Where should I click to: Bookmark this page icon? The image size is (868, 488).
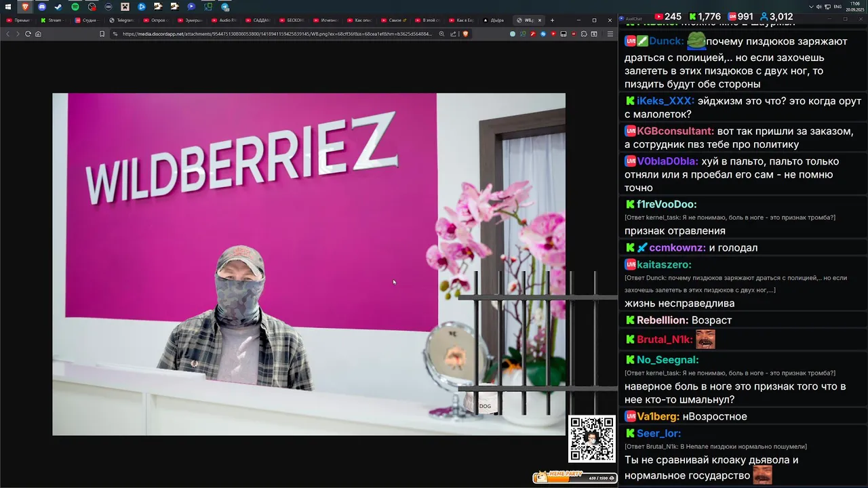click(x=102, y=34)
